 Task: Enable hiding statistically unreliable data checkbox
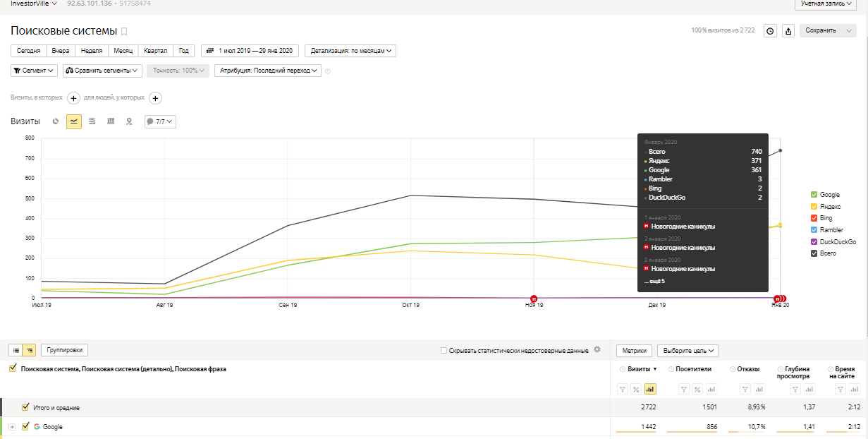pyautogui.click(x=444, y=350)
